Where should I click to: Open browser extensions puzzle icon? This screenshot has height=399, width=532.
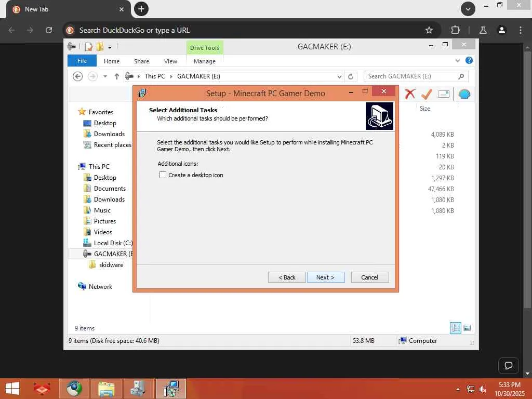(x=455, y=30)
